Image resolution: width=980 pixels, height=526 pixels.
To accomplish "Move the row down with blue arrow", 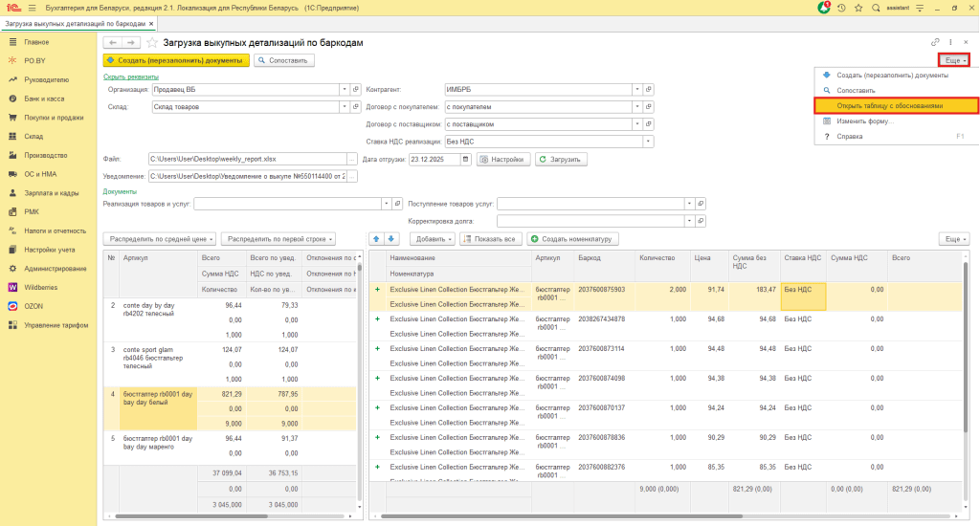I will click(391, 238).
